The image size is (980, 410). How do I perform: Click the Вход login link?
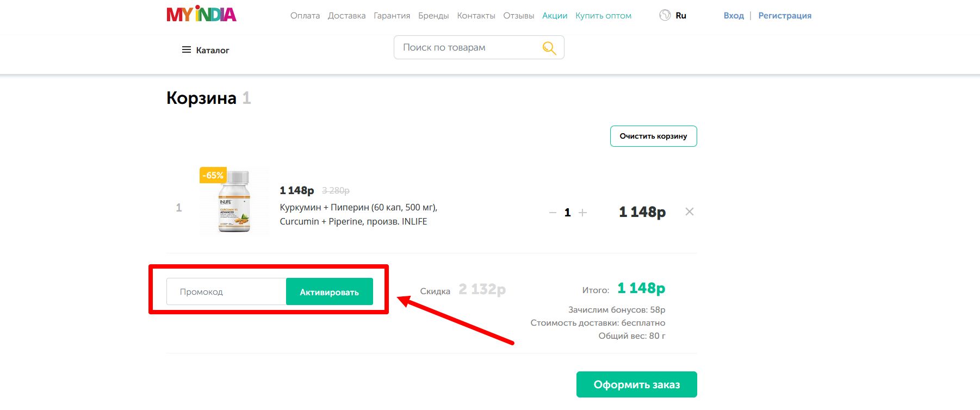pyautogui.click(x=734, y=16)
